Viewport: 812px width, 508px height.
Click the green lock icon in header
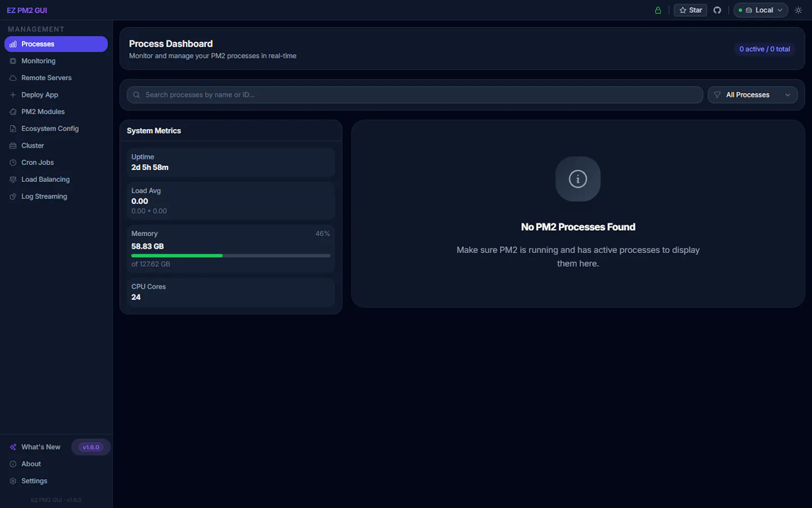click(x=658, y=10)
